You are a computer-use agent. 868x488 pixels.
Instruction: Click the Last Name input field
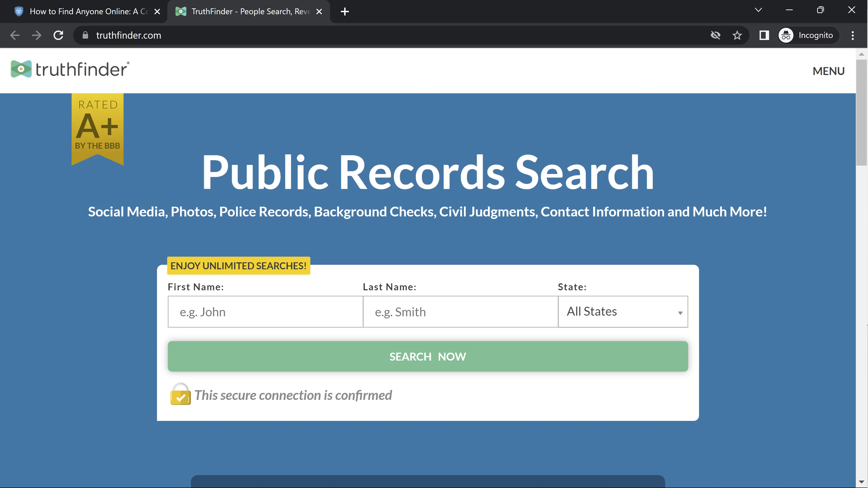click(x=460, y=312)
